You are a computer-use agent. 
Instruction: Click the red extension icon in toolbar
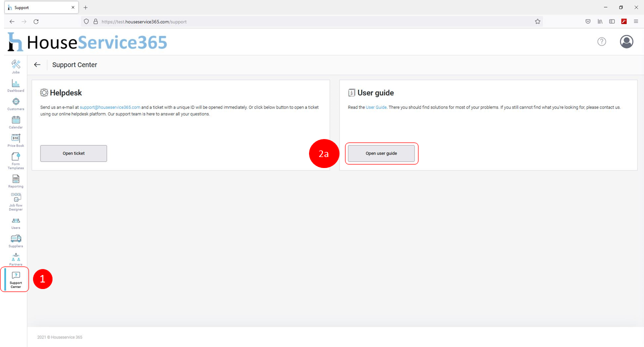click(x=624, y=21)
